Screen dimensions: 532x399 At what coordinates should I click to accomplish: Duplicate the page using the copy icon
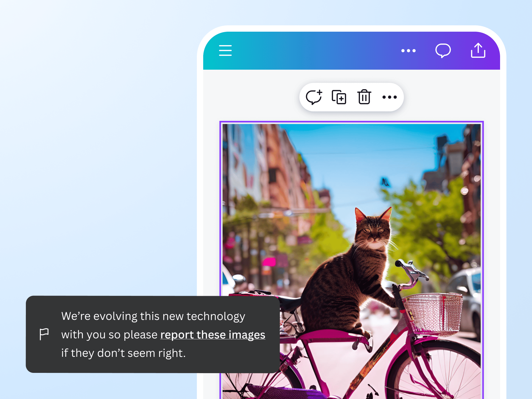coord(339,97)
